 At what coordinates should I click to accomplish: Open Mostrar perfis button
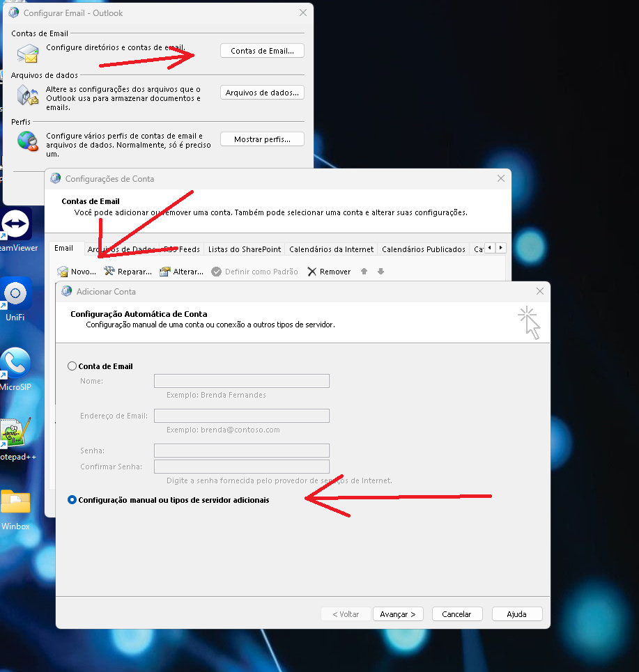[x=262, y=139]
